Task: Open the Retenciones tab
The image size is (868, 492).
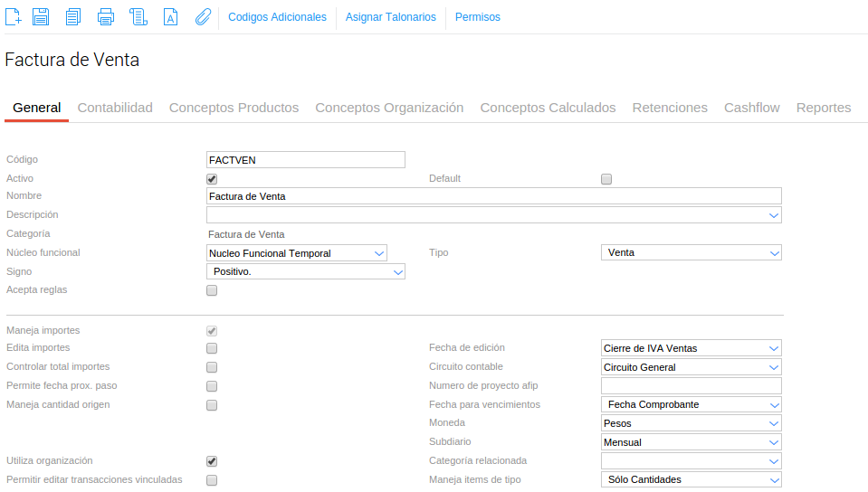Action: pyautogui.click(x=670, y=108)
